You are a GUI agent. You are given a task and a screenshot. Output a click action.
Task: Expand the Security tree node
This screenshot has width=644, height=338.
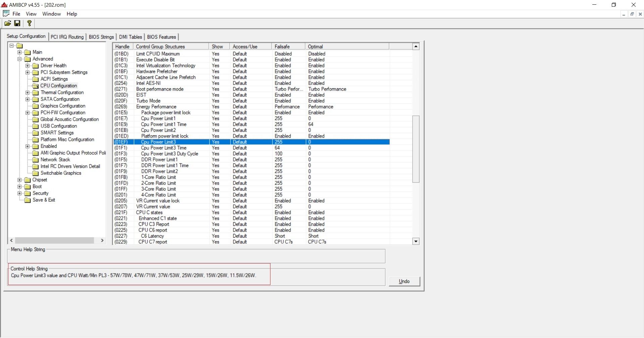(x=19, y=193)
